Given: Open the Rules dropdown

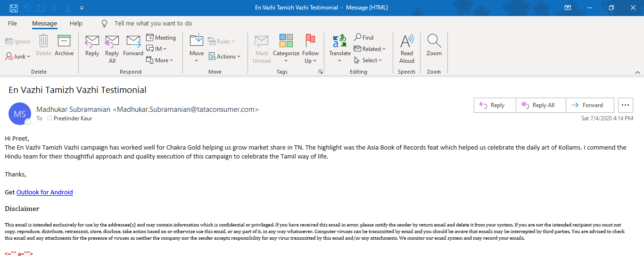Looking at the screenshot, I should tap(222, 42).
